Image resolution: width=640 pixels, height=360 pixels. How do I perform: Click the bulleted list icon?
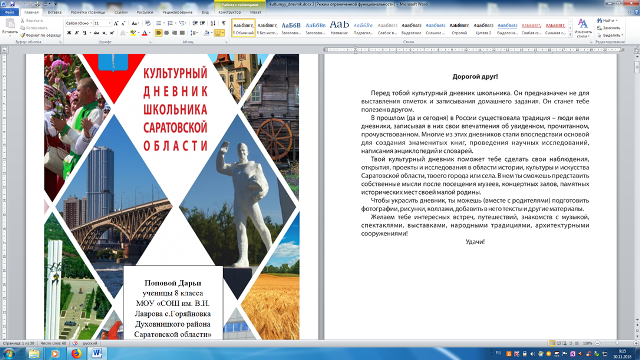tap(160, 23)
